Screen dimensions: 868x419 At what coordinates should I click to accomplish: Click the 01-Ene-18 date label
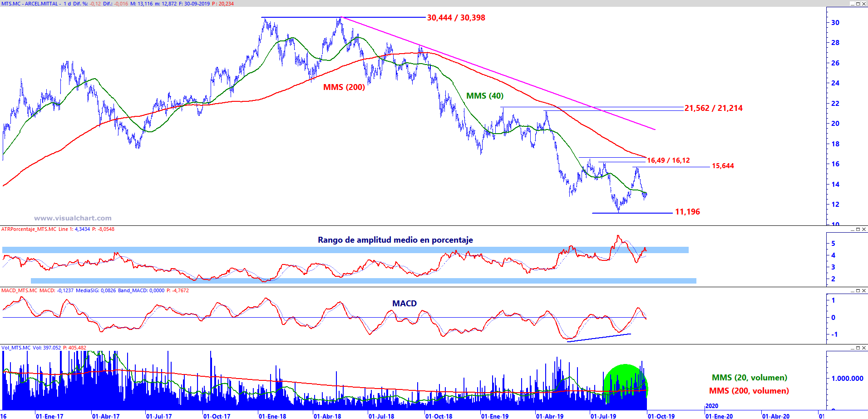(272, 416)
